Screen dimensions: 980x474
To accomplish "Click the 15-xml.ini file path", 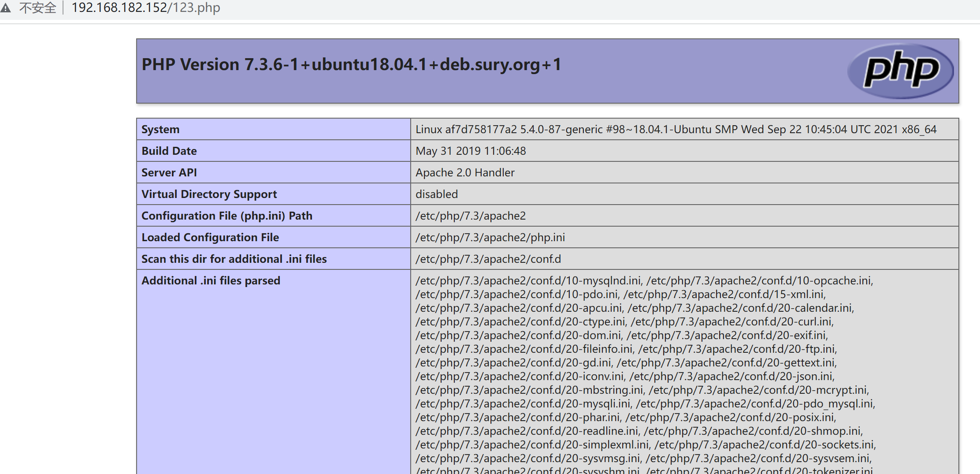I will (x=724, y=294).
